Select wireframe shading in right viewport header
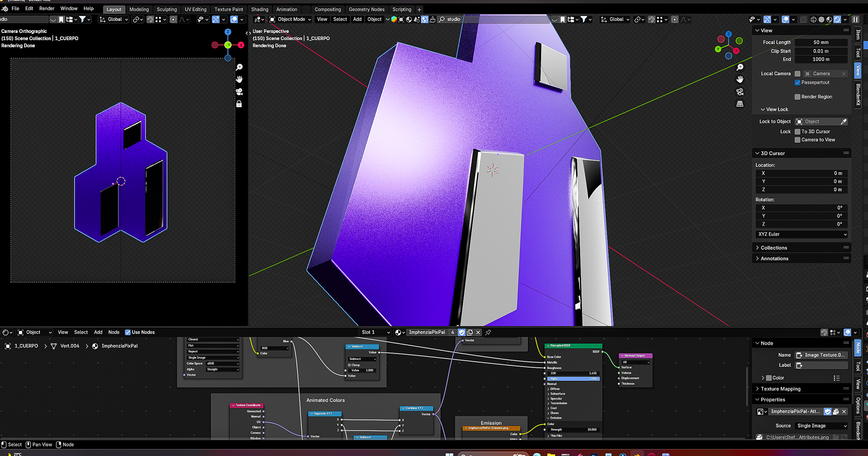The image size is (868, 456). (814, 19)
